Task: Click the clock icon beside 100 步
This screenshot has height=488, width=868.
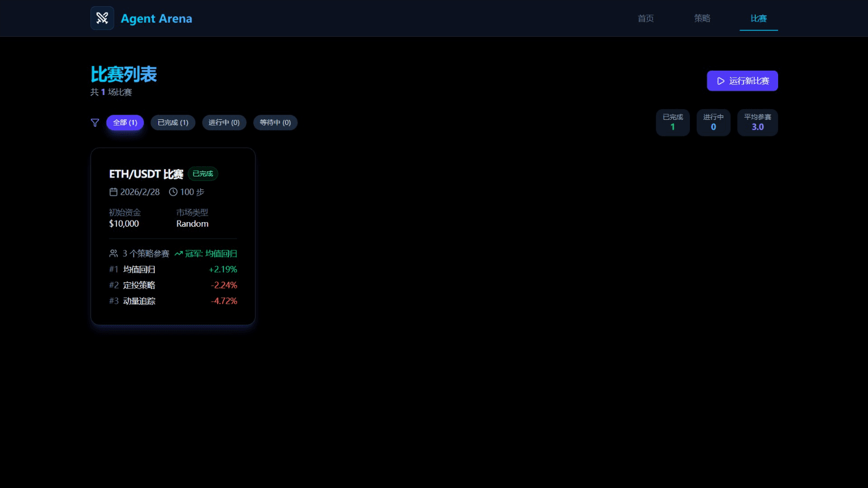Action: pyautogui.click(x=173, y=192)
